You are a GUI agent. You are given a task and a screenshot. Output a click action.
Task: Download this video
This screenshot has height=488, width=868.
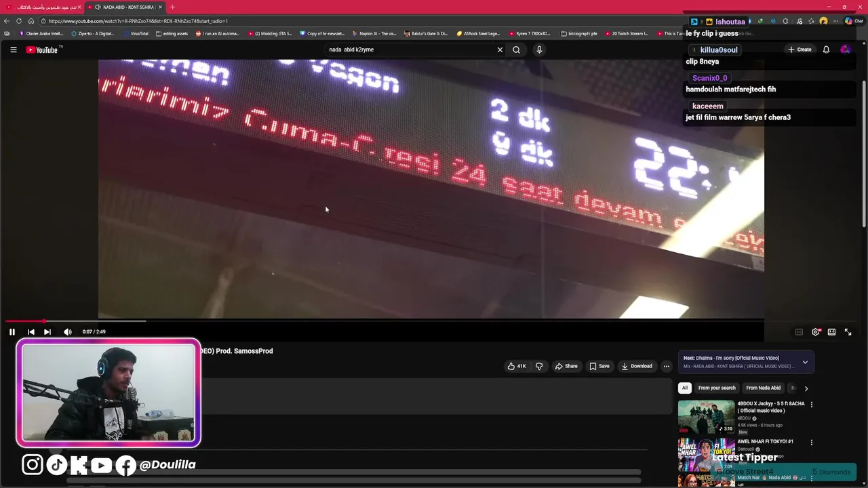coord(637,366)
